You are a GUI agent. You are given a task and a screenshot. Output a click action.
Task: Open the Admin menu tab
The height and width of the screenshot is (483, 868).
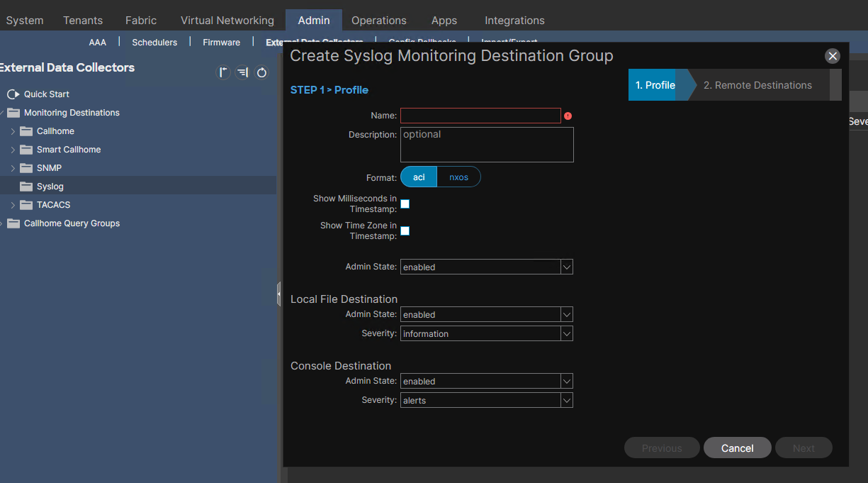tap(314, 21)
